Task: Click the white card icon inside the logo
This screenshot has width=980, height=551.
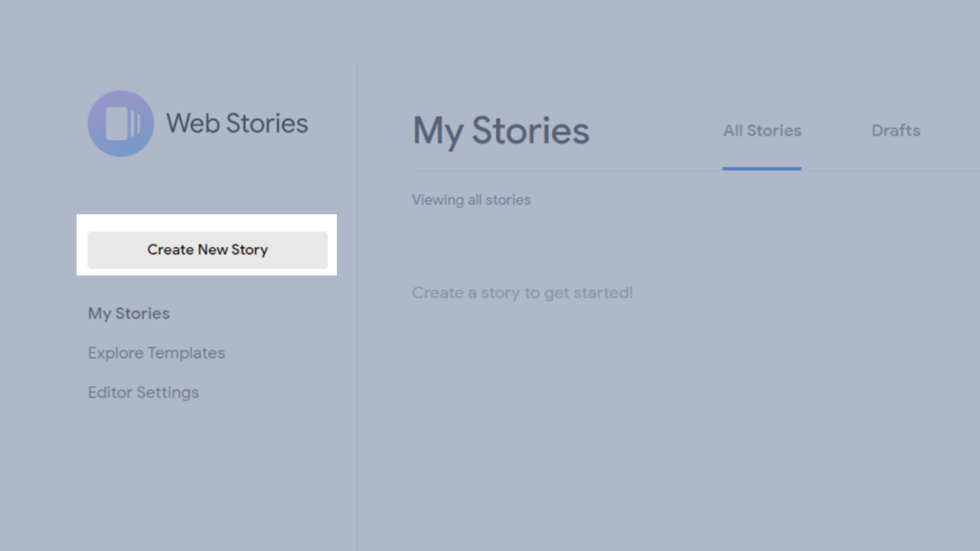Action: pyautogui.click(x=117, y=123)
